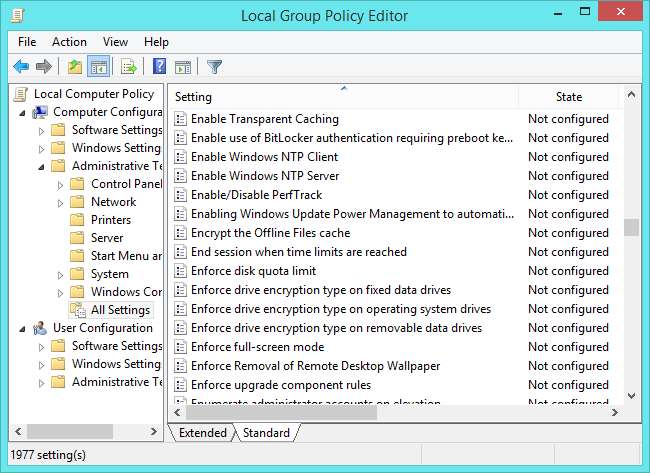Collapse the User Configuration tree node
This screenshot has height=473, width=650.
pyautogui.click(x=22, y=328)
